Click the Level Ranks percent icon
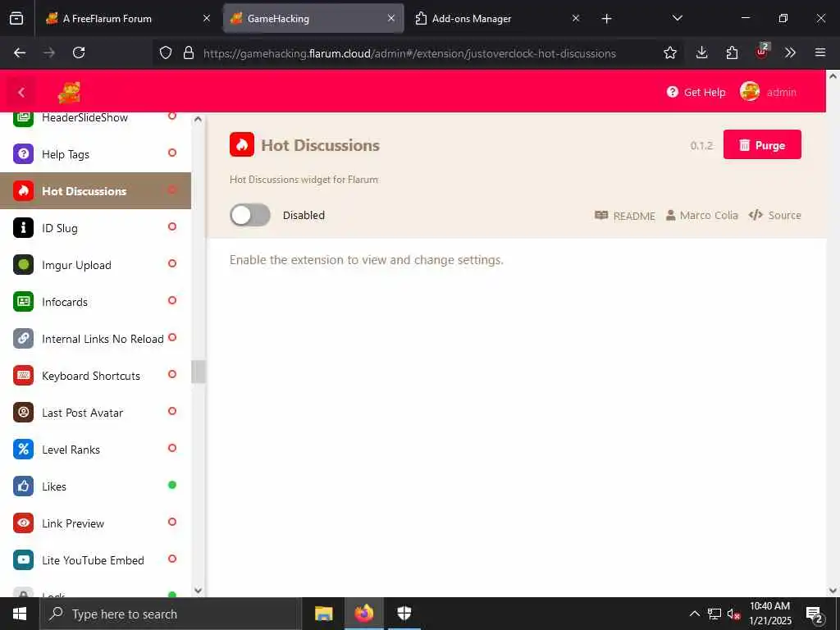The image size is (840, 630). pos(23,450)
